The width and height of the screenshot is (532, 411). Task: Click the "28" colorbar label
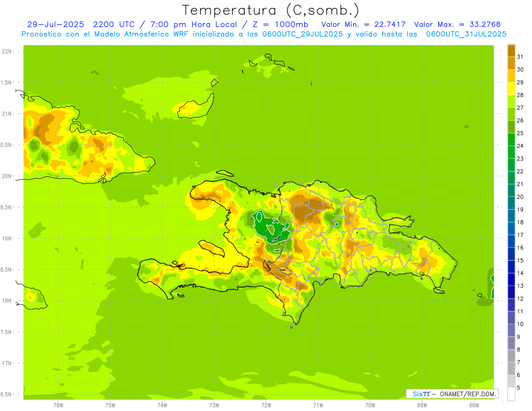(x=520, y=95)
